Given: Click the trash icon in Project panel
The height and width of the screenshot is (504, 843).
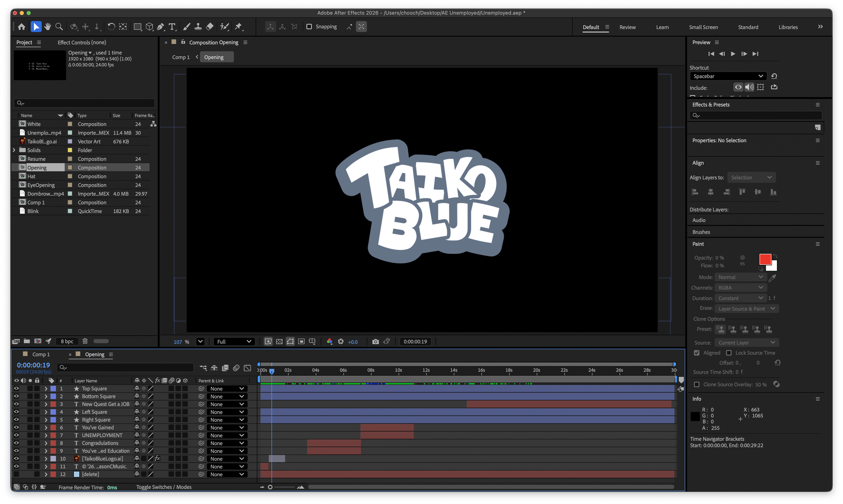Looking at the screenshot, I should click(85, 341).
